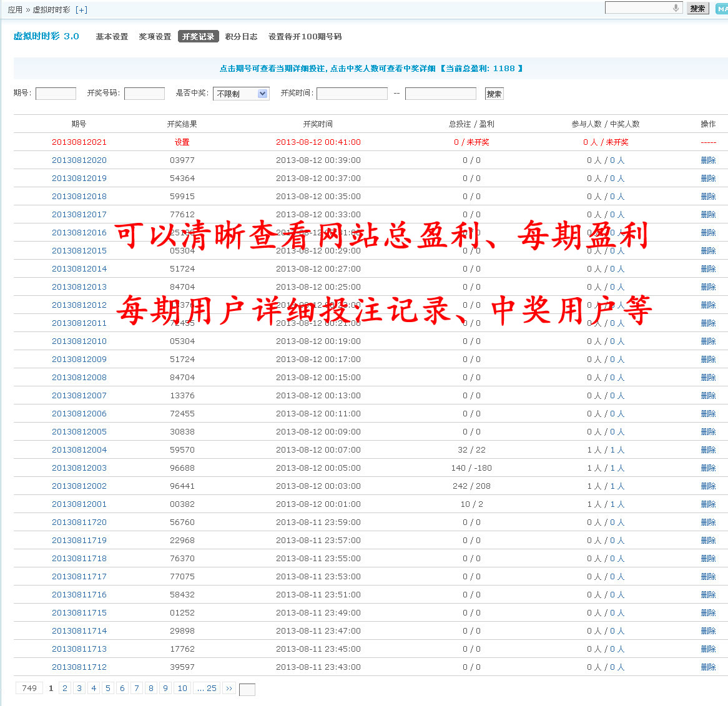Open the 基本设置 tab
Viewport: 728px width, 706px height.
click(112, 37)
